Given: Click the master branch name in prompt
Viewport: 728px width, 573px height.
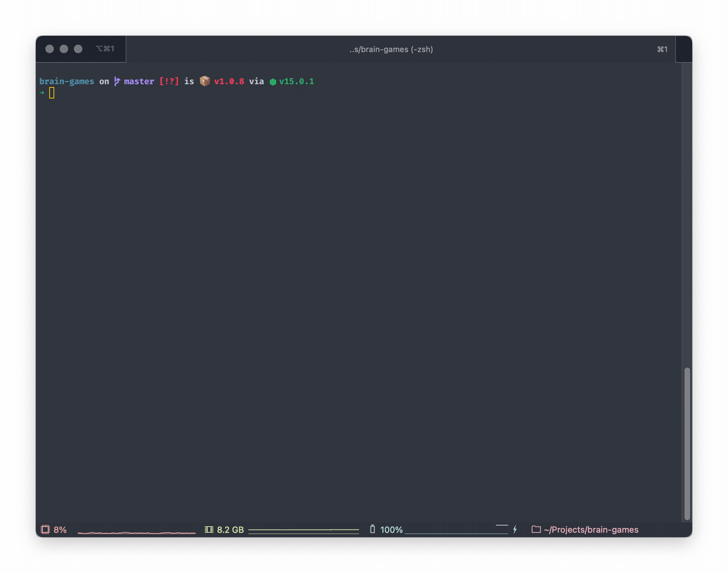Looking at the screenshot, I should (x=139, y=81).
